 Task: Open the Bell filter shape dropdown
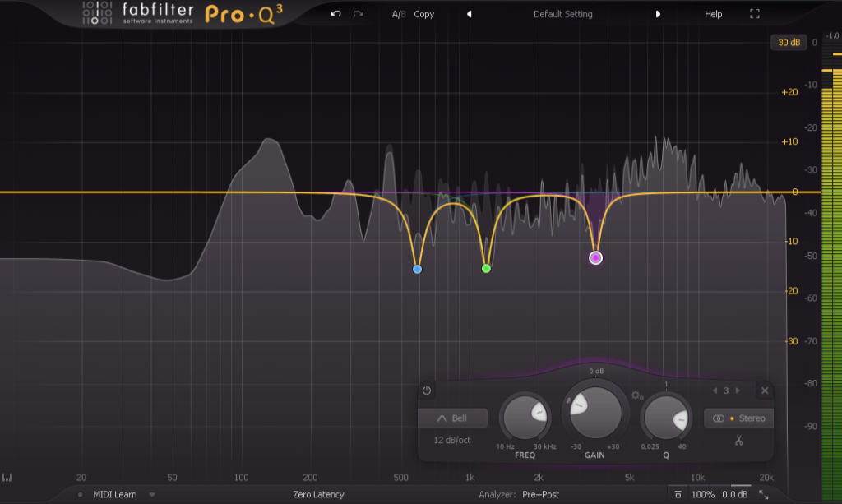click(x=452, y=418)
